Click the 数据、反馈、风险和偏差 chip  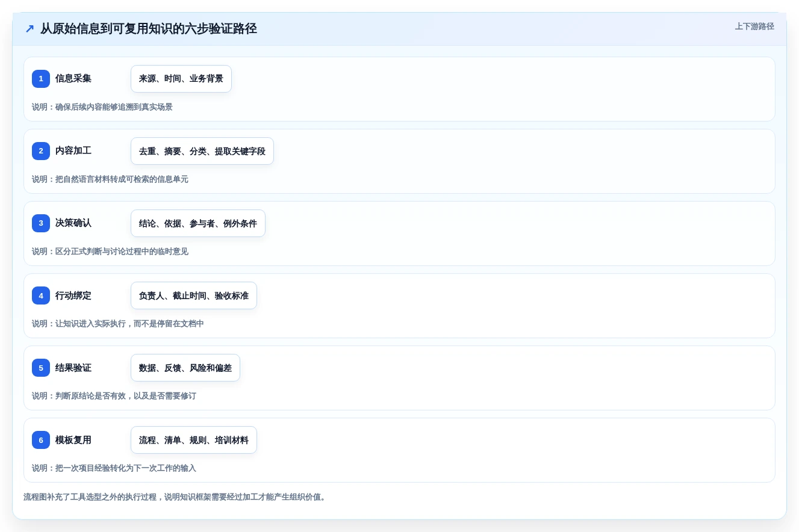(185, 368)
